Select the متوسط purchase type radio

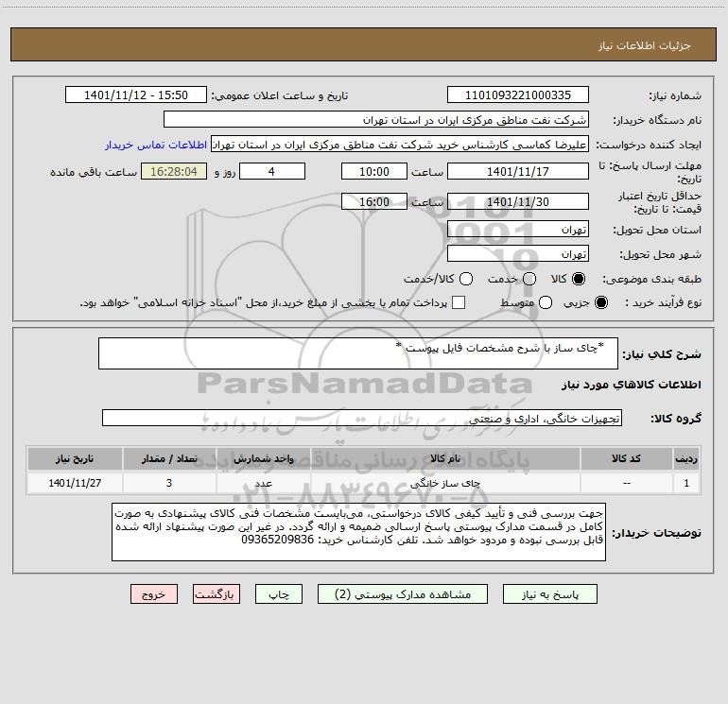tap(546, 302)
